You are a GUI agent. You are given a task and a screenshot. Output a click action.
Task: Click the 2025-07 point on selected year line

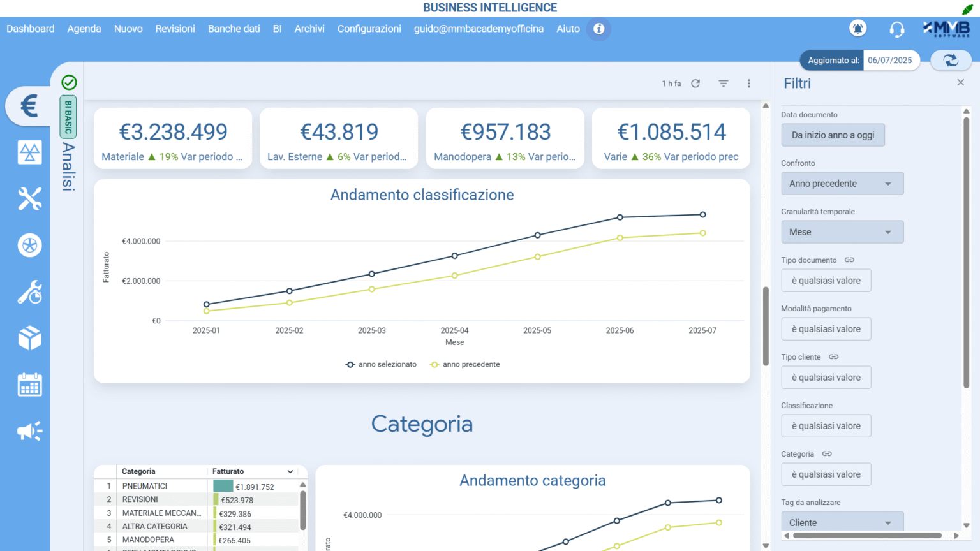702,215
